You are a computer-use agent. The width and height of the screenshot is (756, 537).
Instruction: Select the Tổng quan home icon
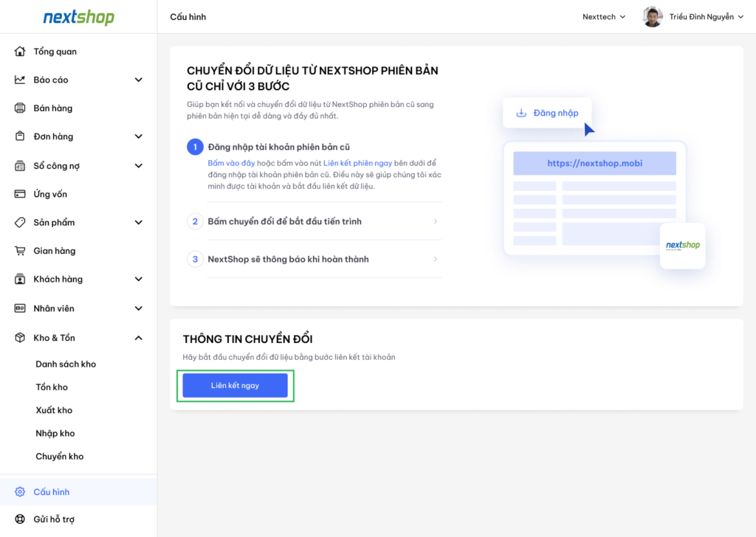pos(19,51)
